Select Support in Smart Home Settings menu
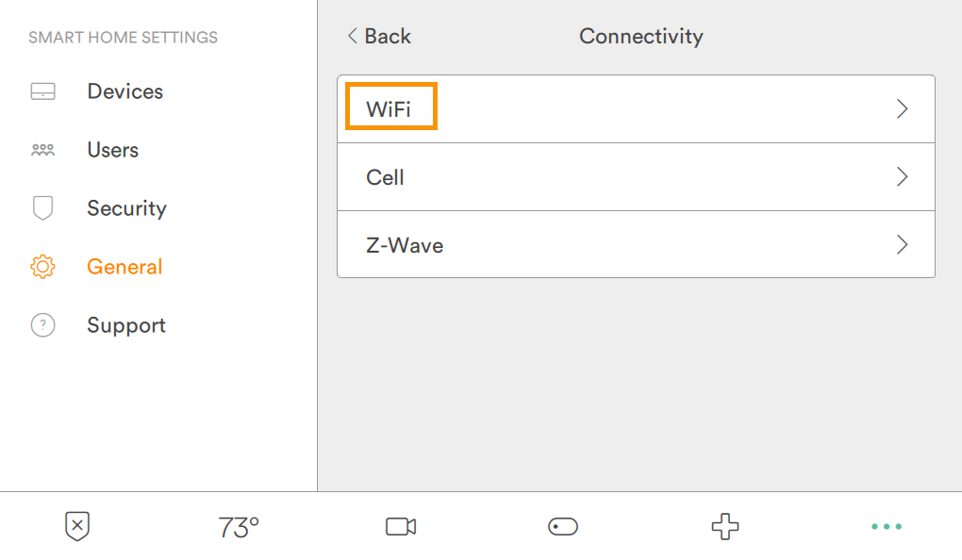 [126, 324]
